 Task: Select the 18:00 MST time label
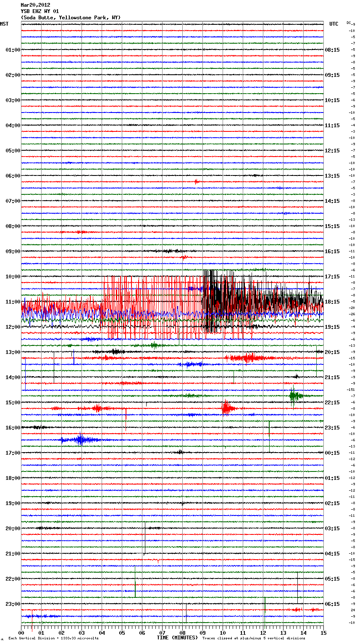(x=13, y=478)
